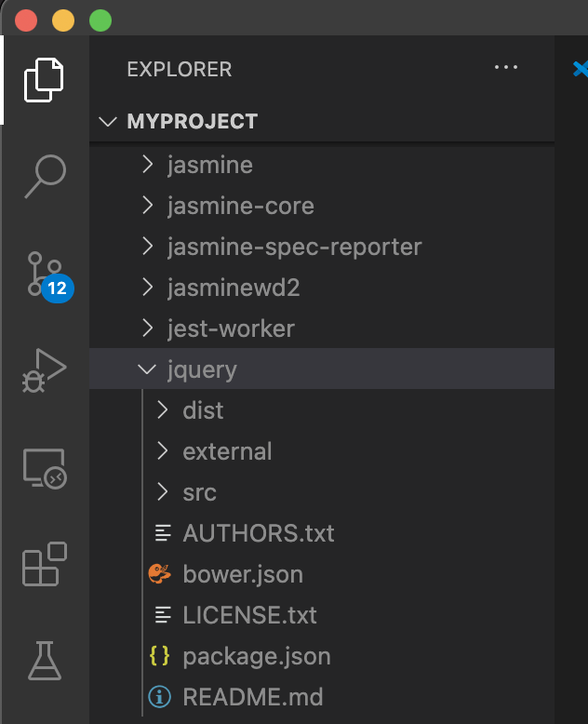Click the AUTHORS.txt text file icon

click(x=163, y=533)
